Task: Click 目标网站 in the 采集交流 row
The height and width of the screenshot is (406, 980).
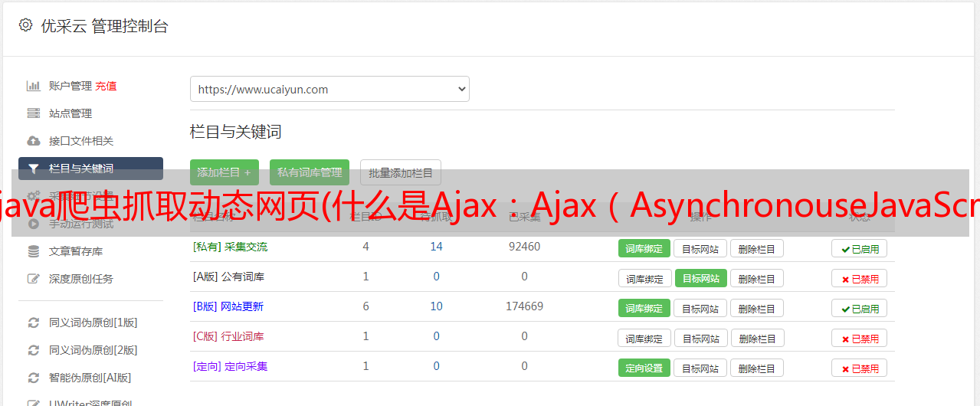Action: [x=700, y=248]
